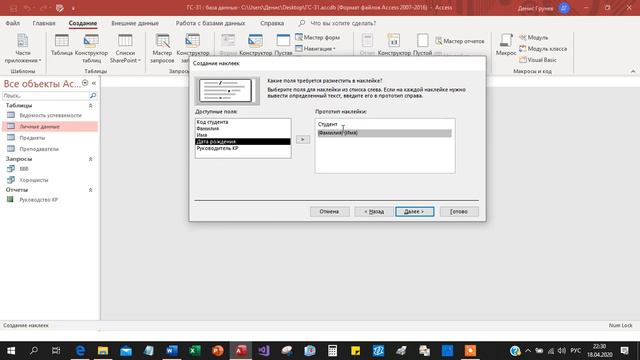Screen dimensions: 640x360
Task: Open Excel from the taskbar
Action: (x=195, y=351)
